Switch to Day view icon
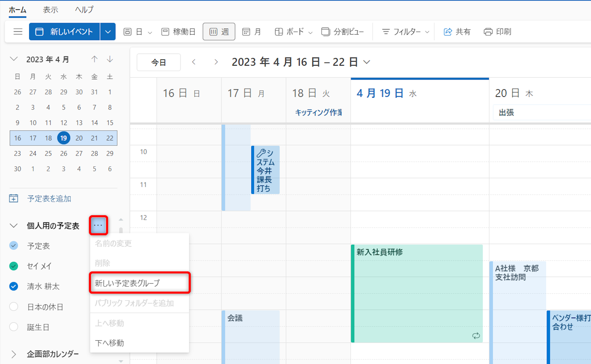This screenshot has width=591, height=364. pyautogui.click(x=128, y=32)
